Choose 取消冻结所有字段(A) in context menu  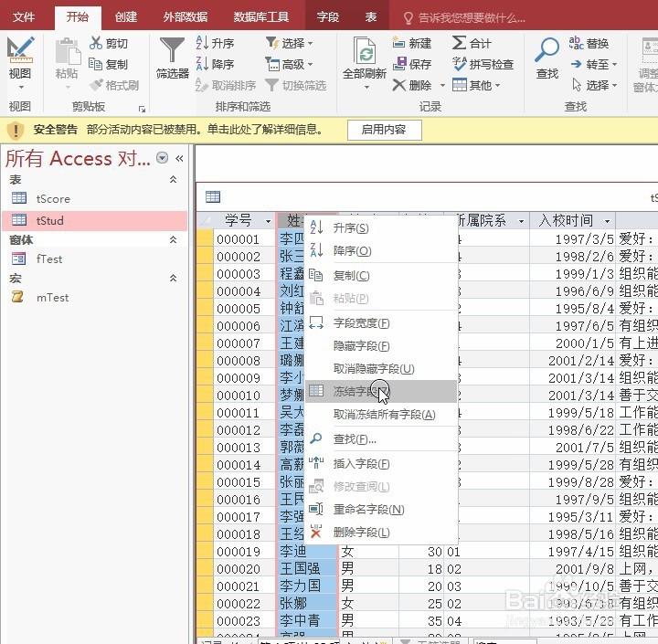click(x=380, y=414)
